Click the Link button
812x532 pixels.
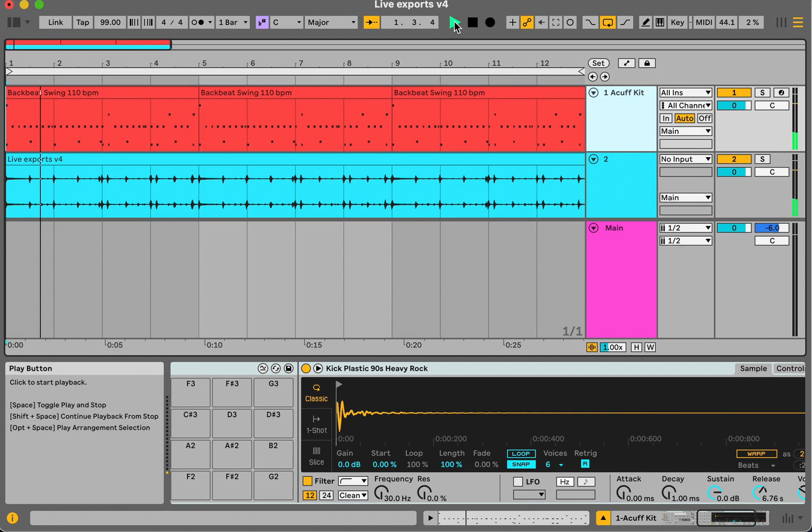point(55,23)
